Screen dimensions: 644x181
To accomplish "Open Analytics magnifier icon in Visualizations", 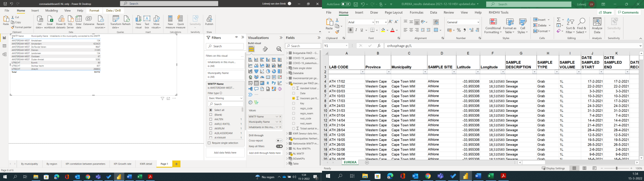I will (x=279, y=49).
